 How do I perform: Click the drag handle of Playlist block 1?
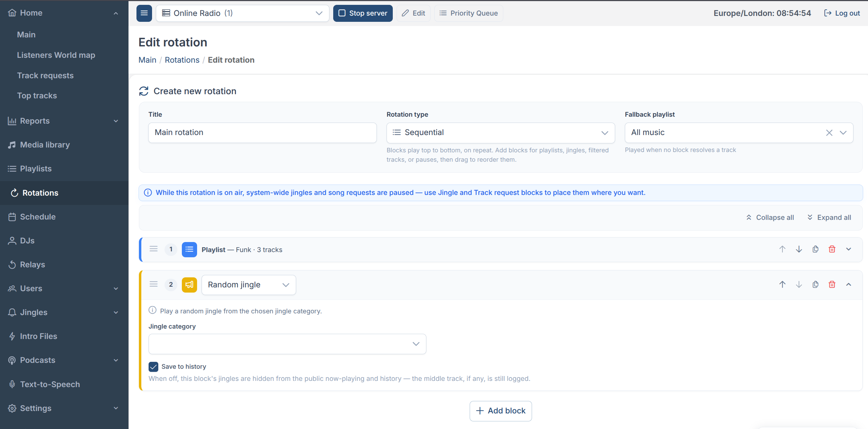tap(154, 249)
